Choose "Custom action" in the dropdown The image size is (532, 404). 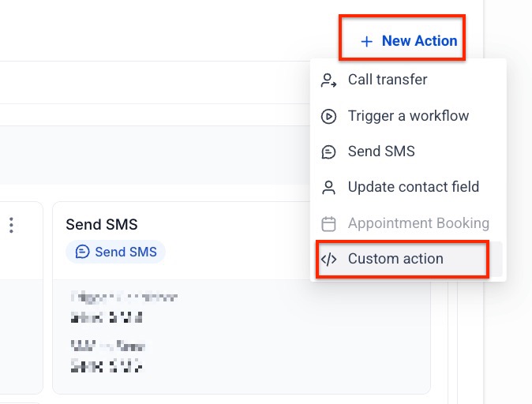click(x=395, y=259)
